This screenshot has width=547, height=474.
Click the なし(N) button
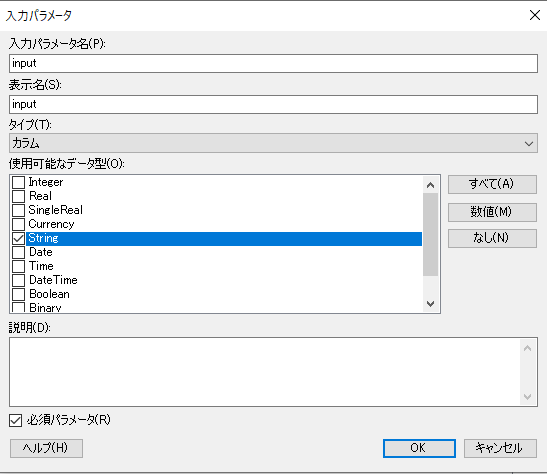pyautogui.click(x=492, y=238)
